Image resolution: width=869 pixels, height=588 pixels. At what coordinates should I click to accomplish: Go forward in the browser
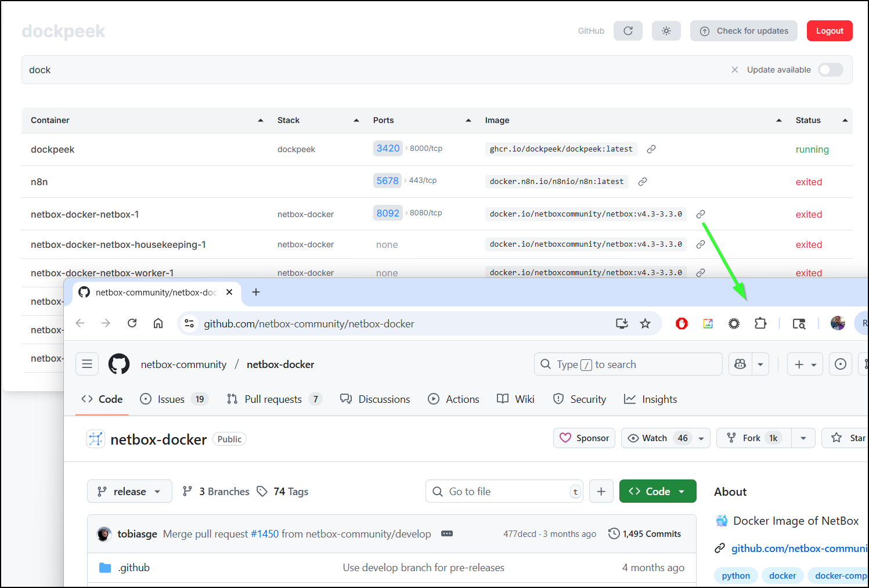click(106, 323)
